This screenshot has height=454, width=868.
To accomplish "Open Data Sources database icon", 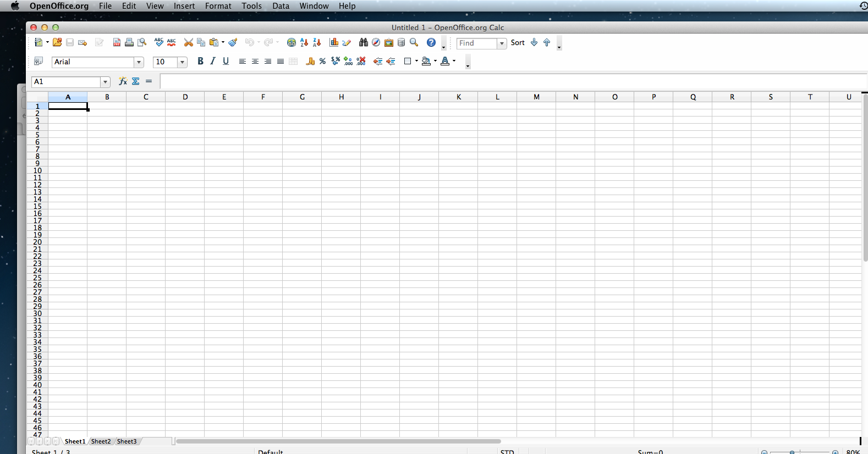I will click(x=402, y=42).
